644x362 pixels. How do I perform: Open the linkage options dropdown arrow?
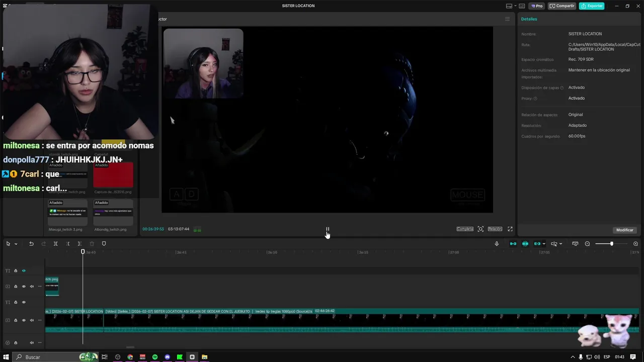click(x=544, y=244)
